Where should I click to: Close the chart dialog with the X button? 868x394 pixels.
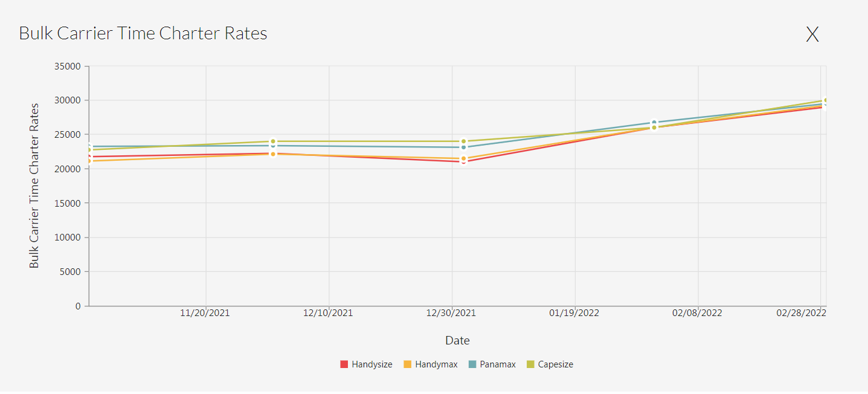[x=812, y=34]
